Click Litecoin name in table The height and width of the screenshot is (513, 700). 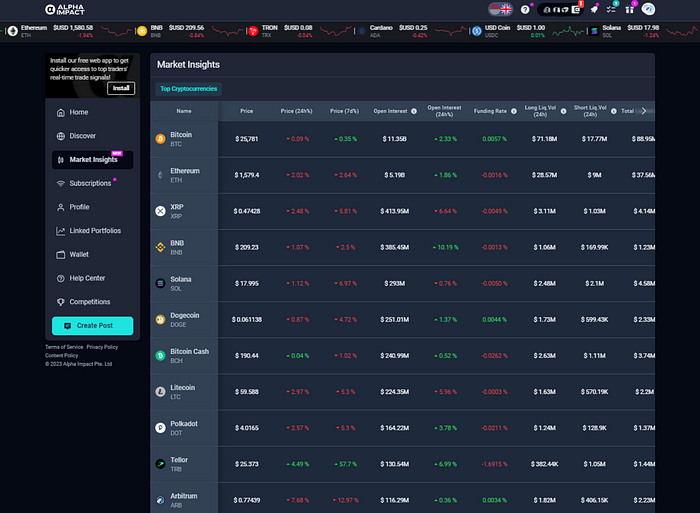[x=183, y=388]
